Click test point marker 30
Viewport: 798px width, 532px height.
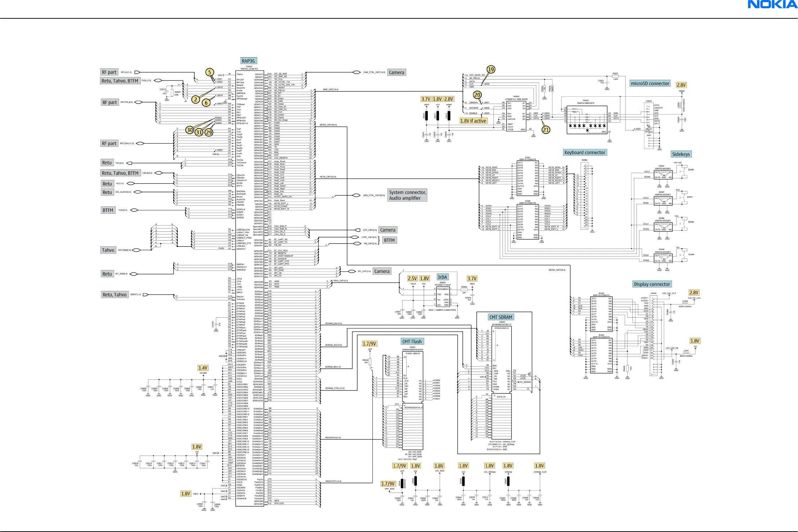coord(190,130)
